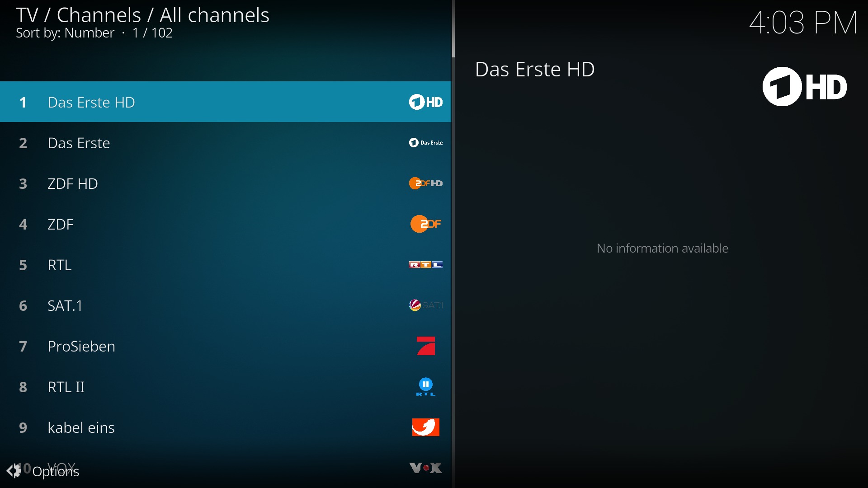Click the red ProSieben logo
Viewport: 868px width, 488px height.
[x=425, y=346]
